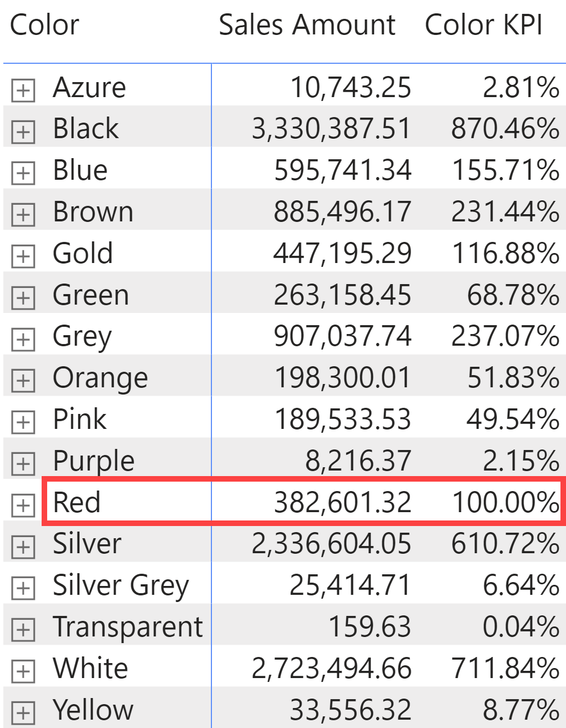Expand the Pink row
This screenshot has height=728, width=566.
coord(23,422)
